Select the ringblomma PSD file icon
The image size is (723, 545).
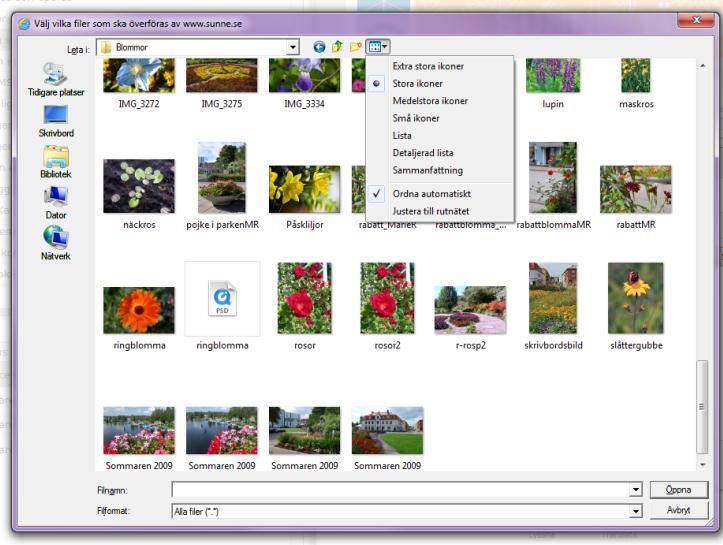pyautogui.click(x=222, y=299)
